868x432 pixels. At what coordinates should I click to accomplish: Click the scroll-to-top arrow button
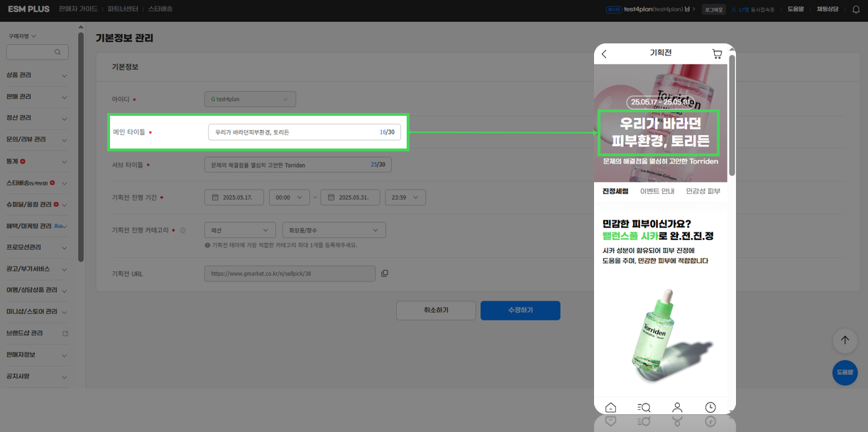(x=845, y=340)
